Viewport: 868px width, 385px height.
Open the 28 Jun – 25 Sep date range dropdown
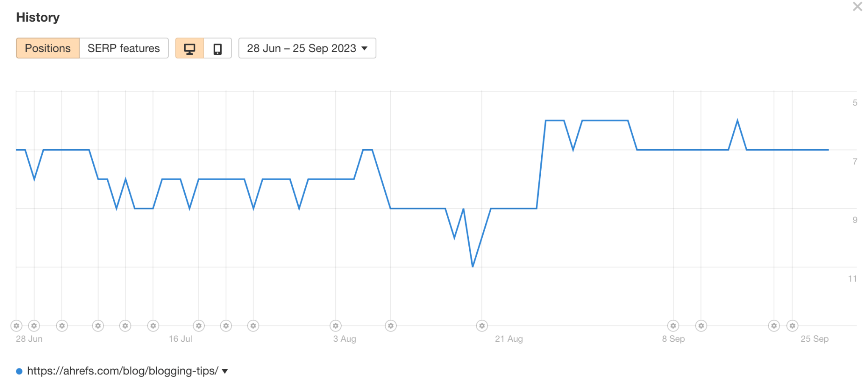tap(306, 48)
